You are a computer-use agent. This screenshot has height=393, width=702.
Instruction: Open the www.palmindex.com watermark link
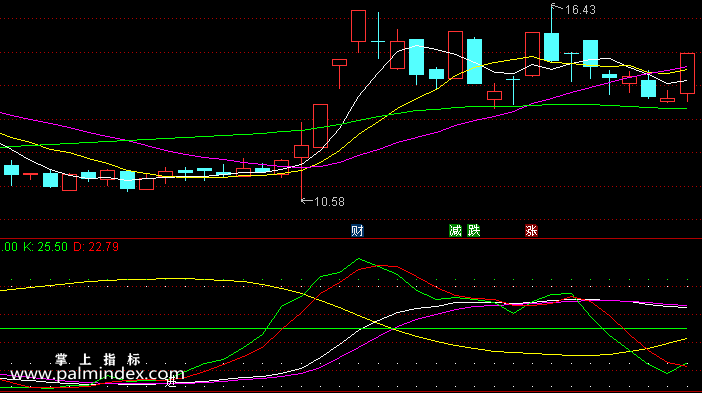(97, 374)
